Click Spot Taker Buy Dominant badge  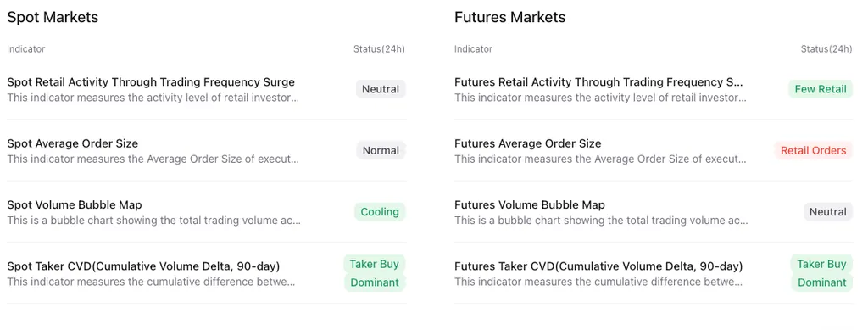click(375, 273)
